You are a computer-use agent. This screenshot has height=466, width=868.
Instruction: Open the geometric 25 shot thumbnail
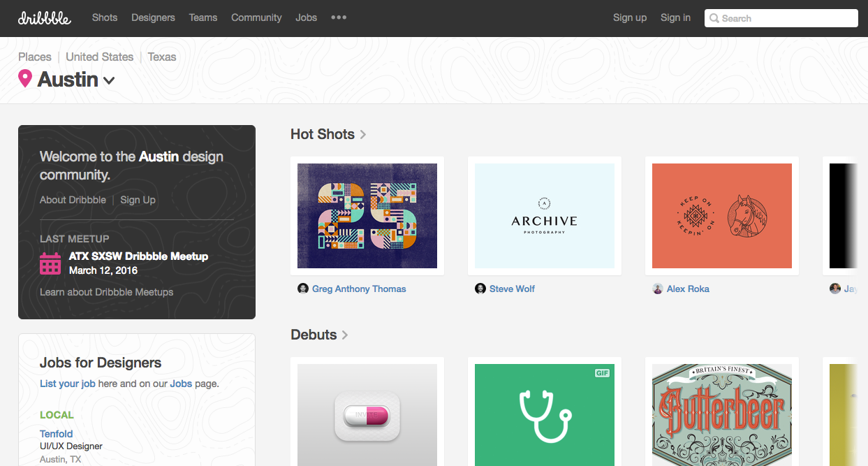pos(367,216)
